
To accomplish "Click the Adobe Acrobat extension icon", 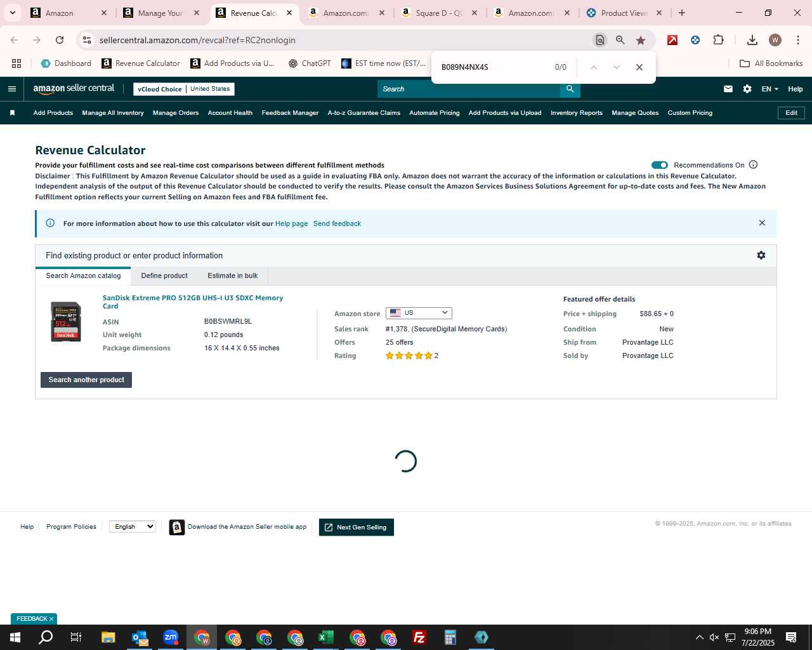I will tap(672, 40).
